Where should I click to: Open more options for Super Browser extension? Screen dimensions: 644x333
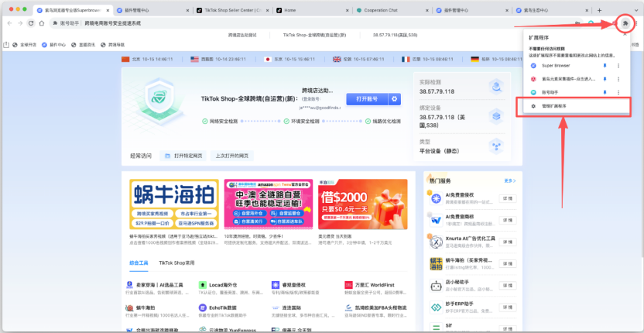click(618, 66)
